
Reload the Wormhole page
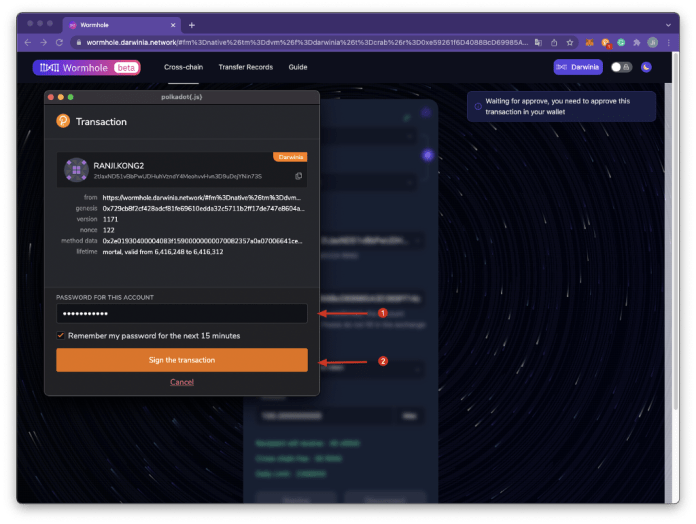59,43
